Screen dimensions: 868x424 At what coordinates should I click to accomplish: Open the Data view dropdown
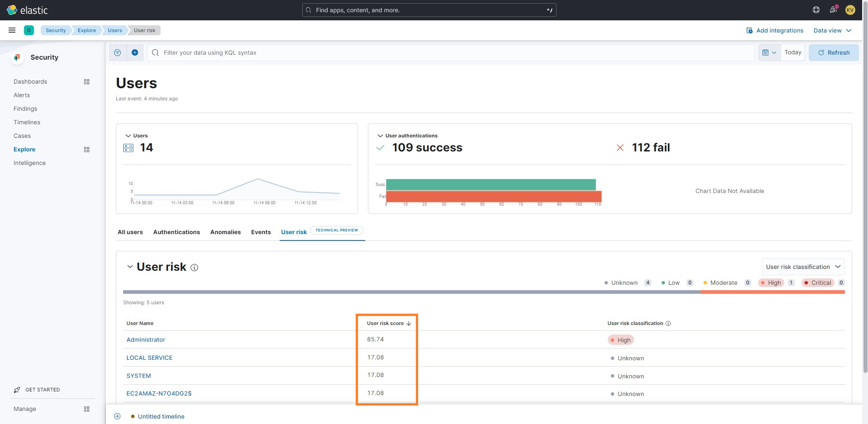coord(832,30)
